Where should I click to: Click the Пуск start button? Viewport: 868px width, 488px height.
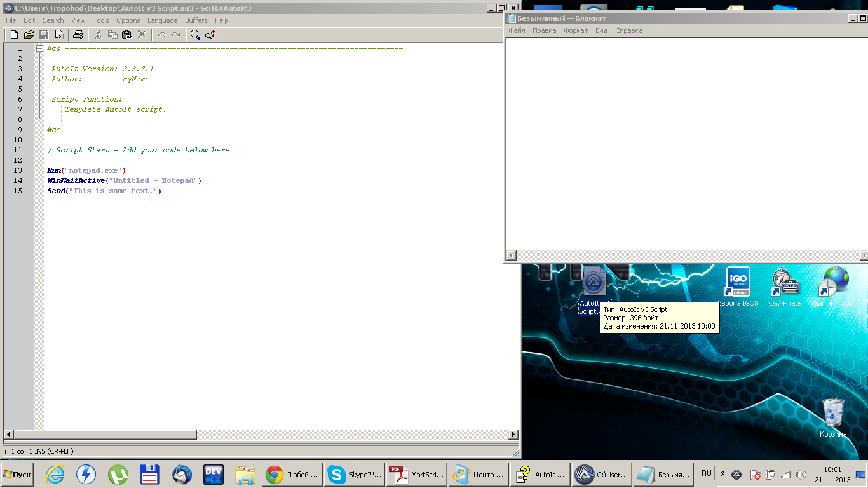tap(18, 475)
